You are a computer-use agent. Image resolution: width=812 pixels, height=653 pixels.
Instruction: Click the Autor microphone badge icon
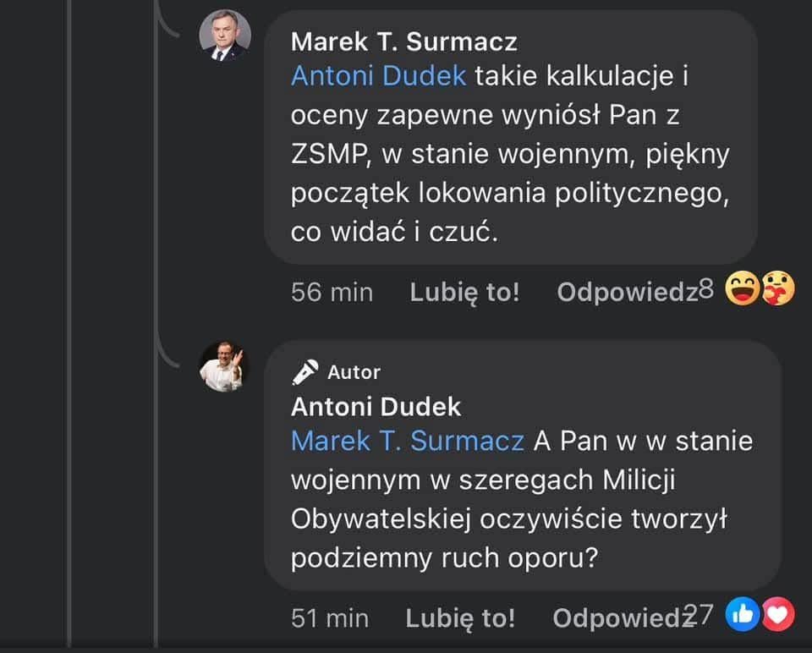pos(305,372)
